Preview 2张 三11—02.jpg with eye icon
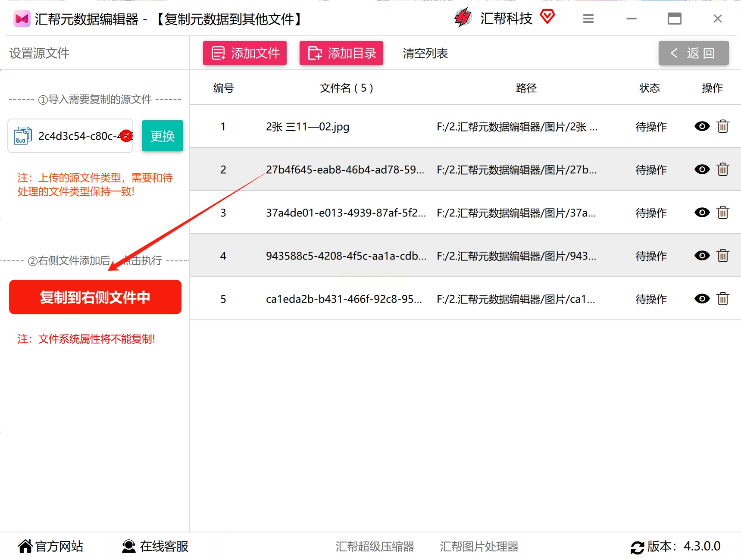This screenshot has width=741, height=560. tap(702, 126)
